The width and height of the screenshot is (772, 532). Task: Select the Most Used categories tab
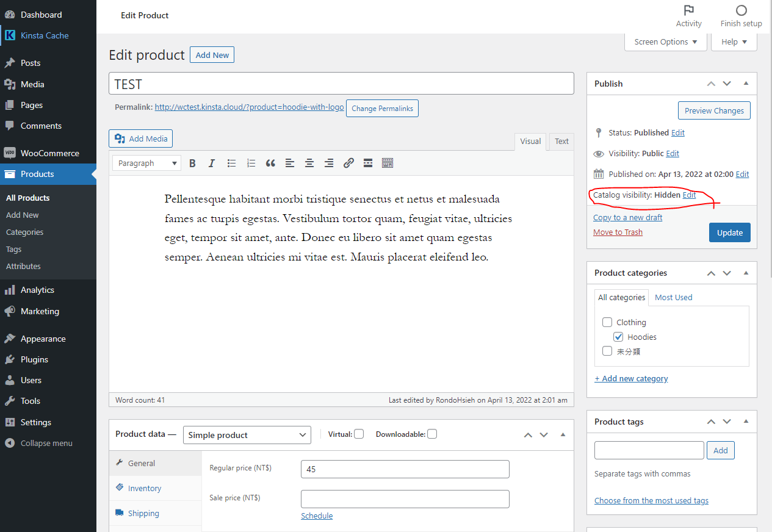(x=674, y=297)
